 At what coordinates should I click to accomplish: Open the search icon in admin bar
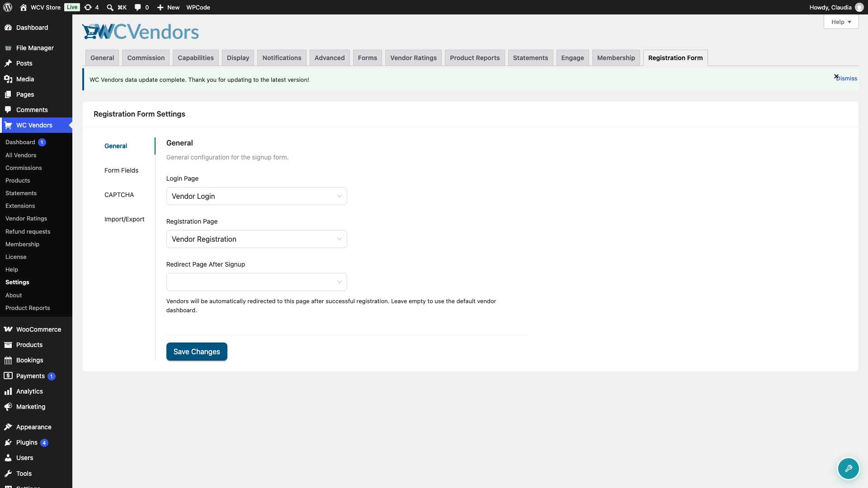coord(110,7)
